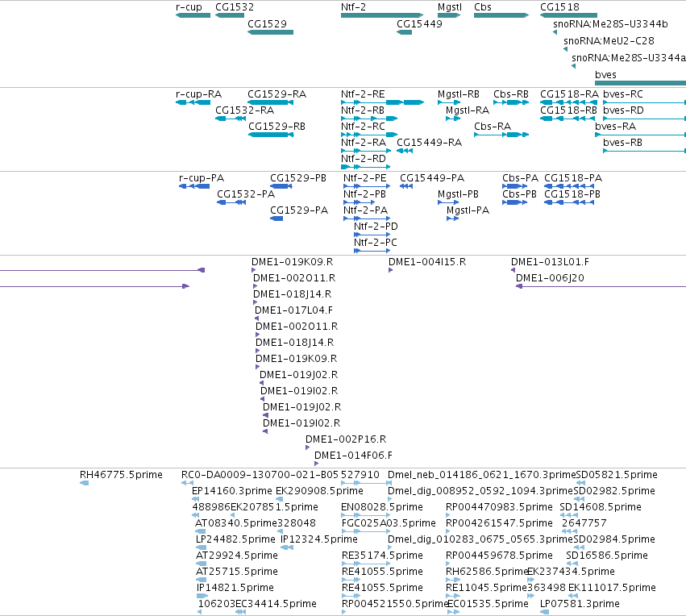Select the CG1529 gene glyph
686x616 pixels.
pyautogui.click(x=270, y=32)
